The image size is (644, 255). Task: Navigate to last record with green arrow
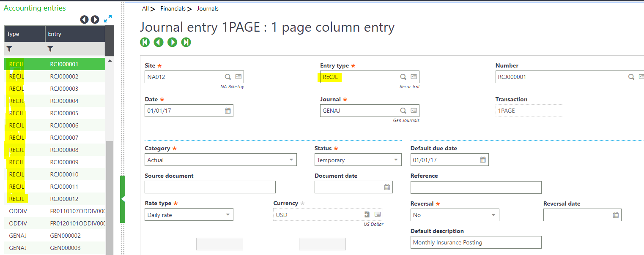[186, 42]
